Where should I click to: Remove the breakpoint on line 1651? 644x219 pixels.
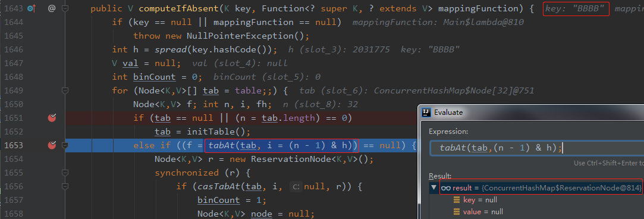[x=52, y=118]
